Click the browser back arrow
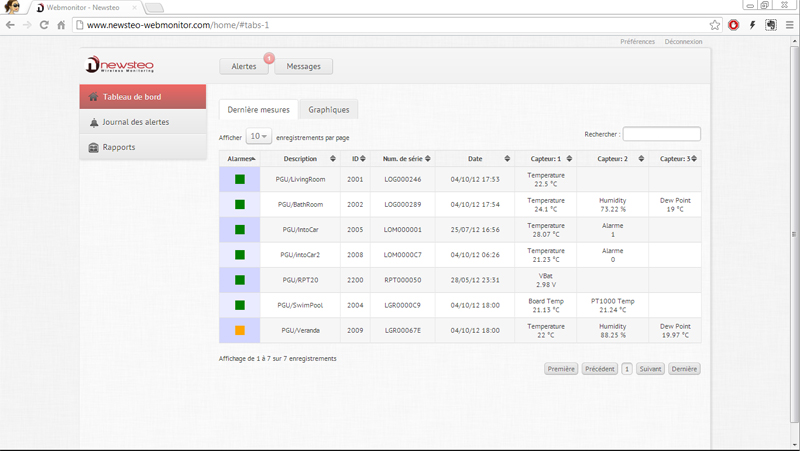Screen dimensions: 800x451 (10, 25)
